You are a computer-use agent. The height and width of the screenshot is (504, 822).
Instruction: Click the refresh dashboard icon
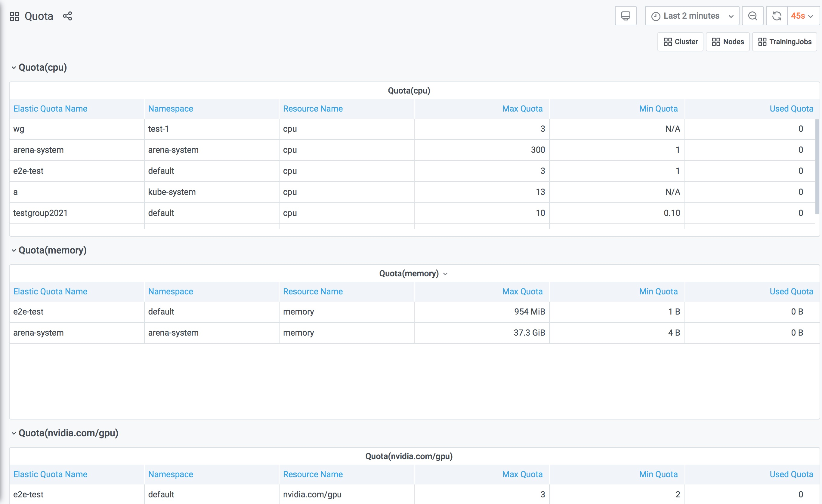(777, 16)
